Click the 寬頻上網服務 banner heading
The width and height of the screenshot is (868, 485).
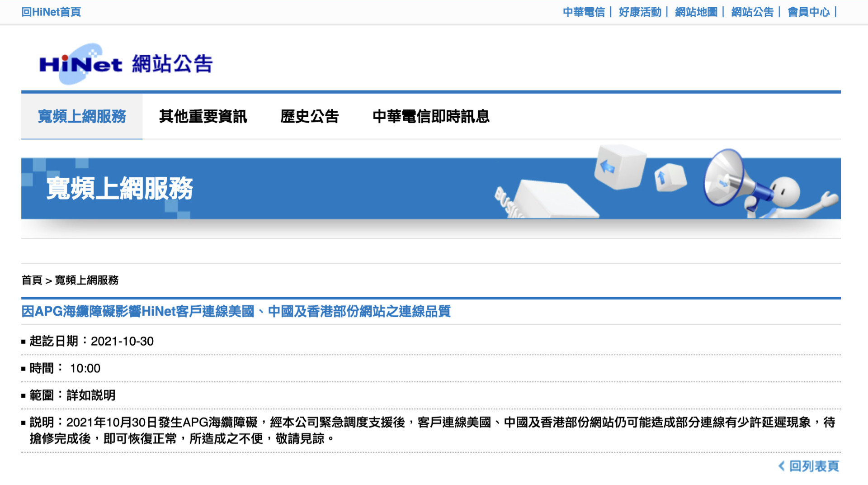(120, 188)
